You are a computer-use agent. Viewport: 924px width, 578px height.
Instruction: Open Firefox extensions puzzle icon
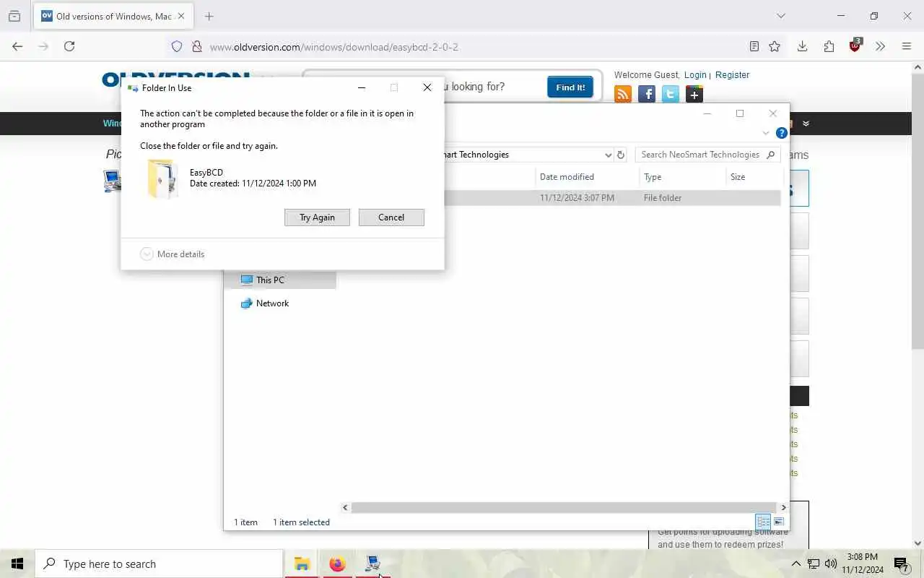pyautogui.click(x=829, y=46)
